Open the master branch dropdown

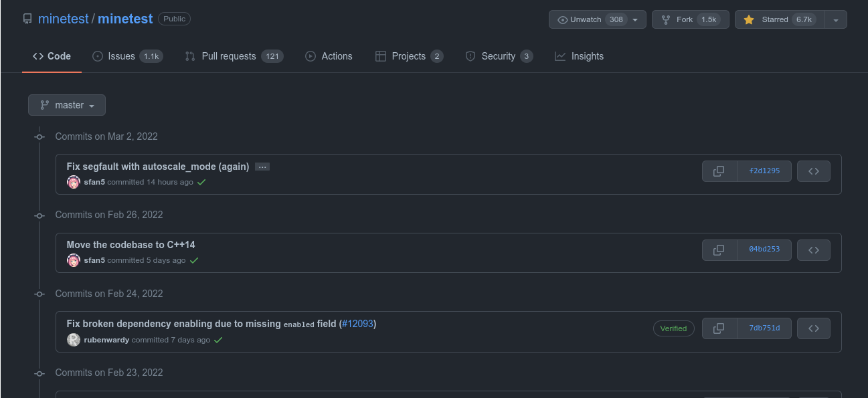click(67, 105)
